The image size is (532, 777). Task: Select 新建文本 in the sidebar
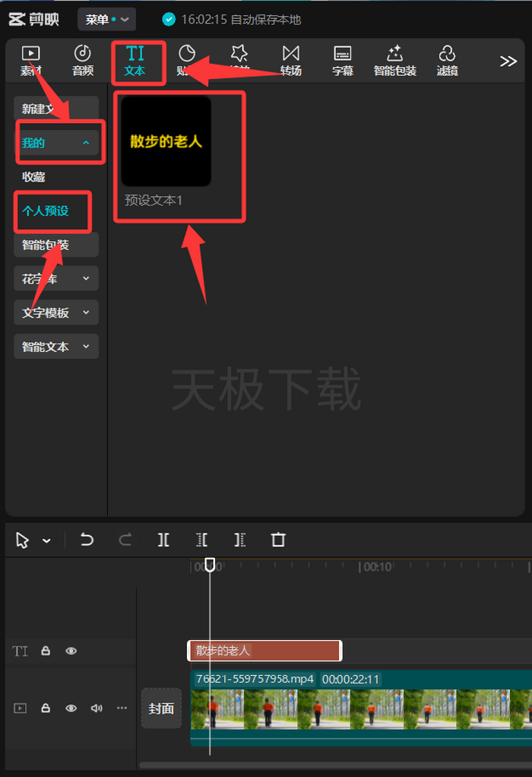click(56, 109)
